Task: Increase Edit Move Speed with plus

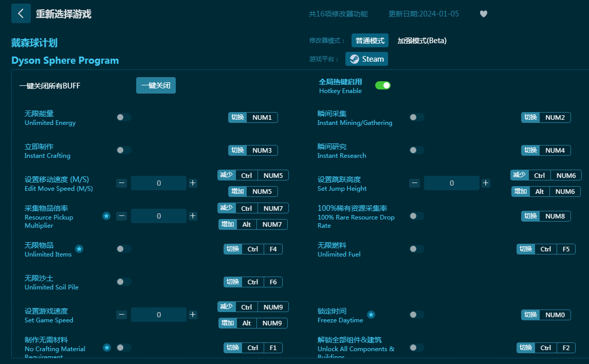Action: [193, 183]
